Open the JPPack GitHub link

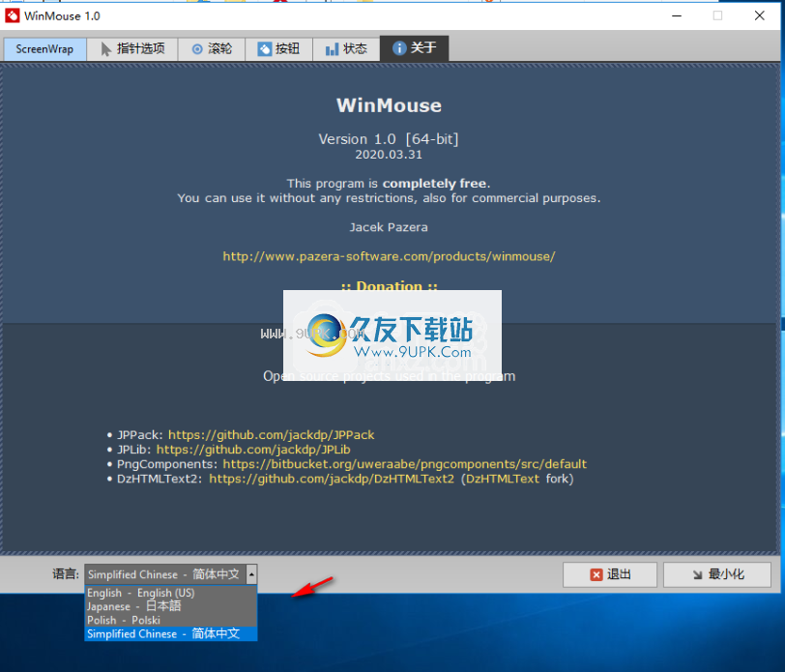click(272, 435)
